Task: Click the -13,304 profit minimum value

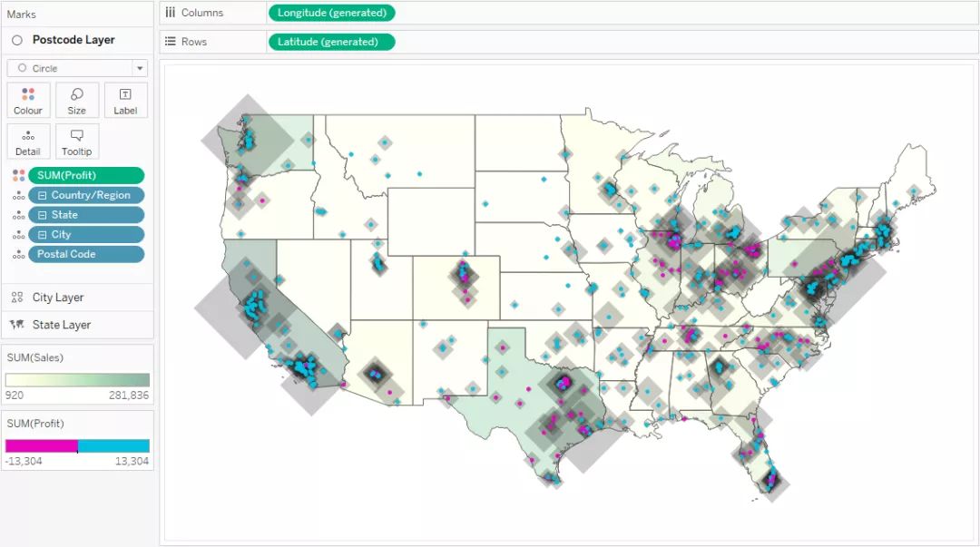Action: (x=24, y=462)
